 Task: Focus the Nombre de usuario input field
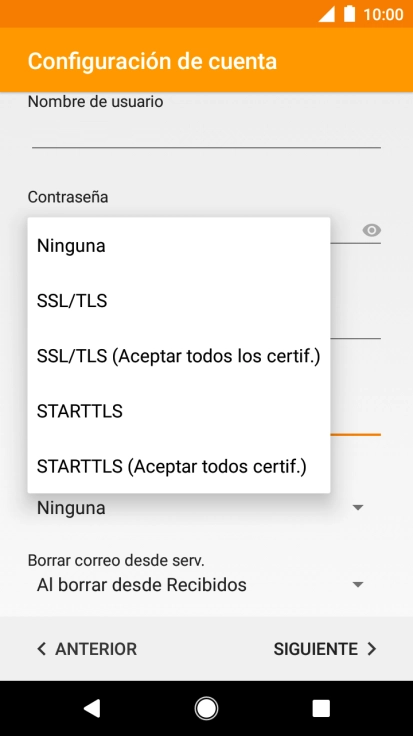click(x=206, y=131)
